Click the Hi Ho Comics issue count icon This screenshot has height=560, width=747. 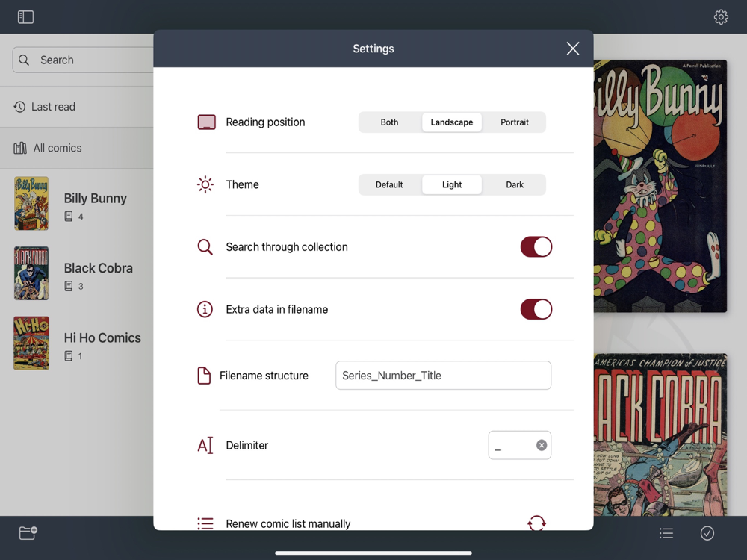[69, 355]
